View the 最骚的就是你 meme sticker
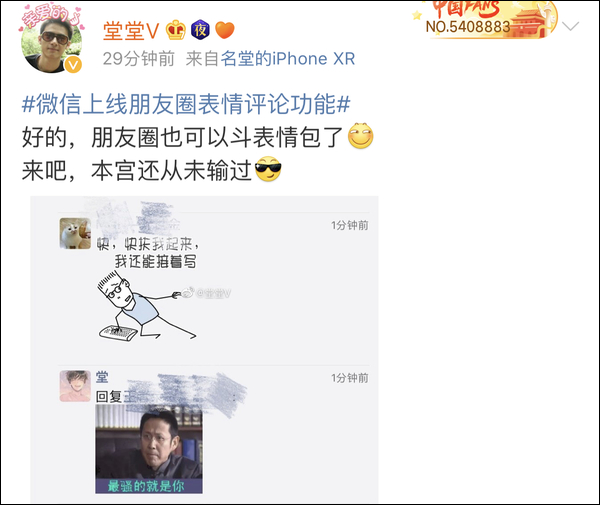Screen dimensions: 600x505 [149, 449]
